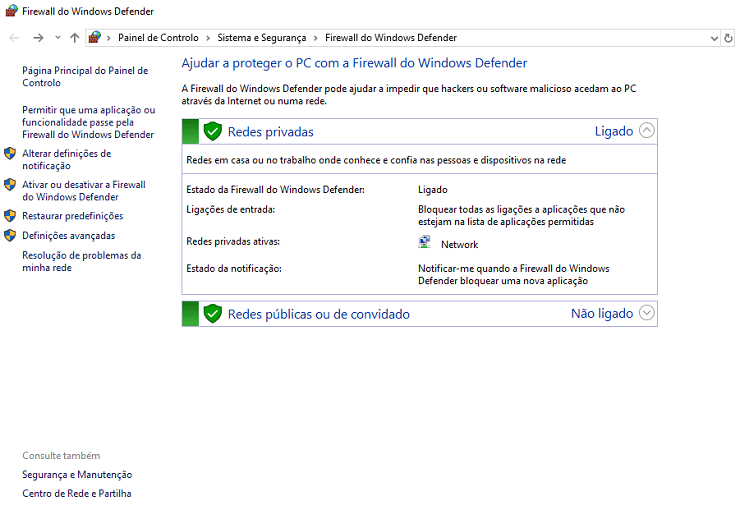Image resolution: width=740 pixels, height=510 pixels.
Task: Open Centro de Rede e Partilha link
Action: point(77,493)
